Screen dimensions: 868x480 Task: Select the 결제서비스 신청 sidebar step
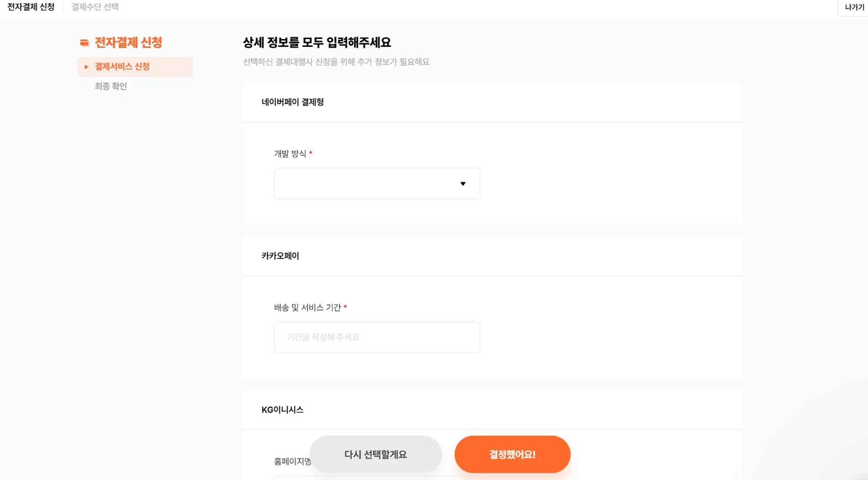click(122, 67)
